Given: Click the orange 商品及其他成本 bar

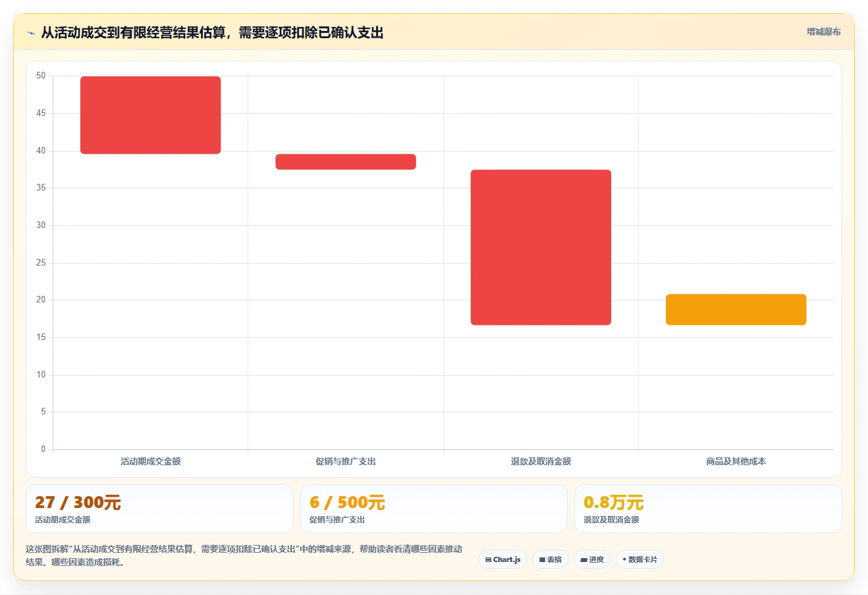Looking at the screenshot, I should (736, 310).
